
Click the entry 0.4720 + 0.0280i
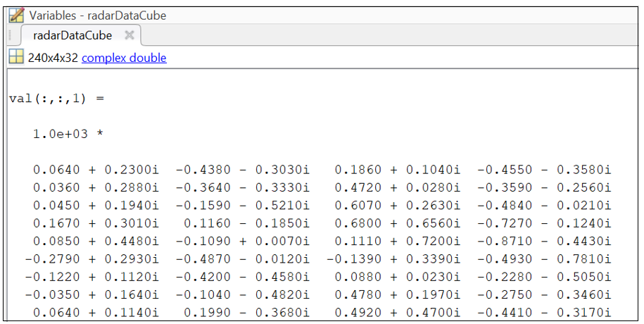(x=397, y=187)
